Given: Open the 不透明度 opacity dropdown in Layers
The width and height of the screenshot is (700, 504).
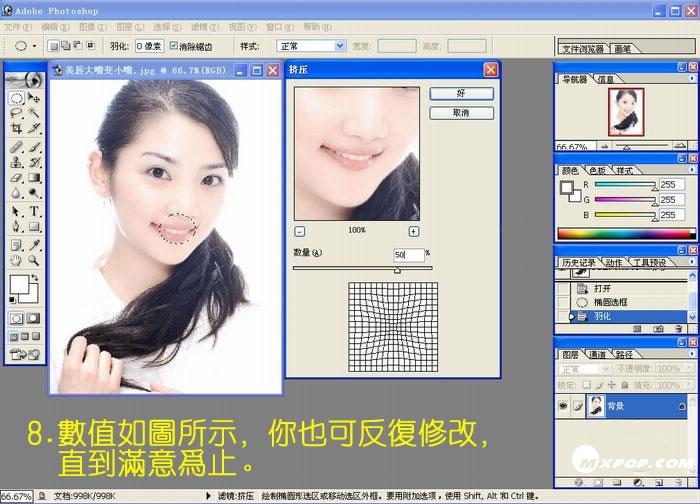Looking at the screenshot, I should (x=688, y=369).
